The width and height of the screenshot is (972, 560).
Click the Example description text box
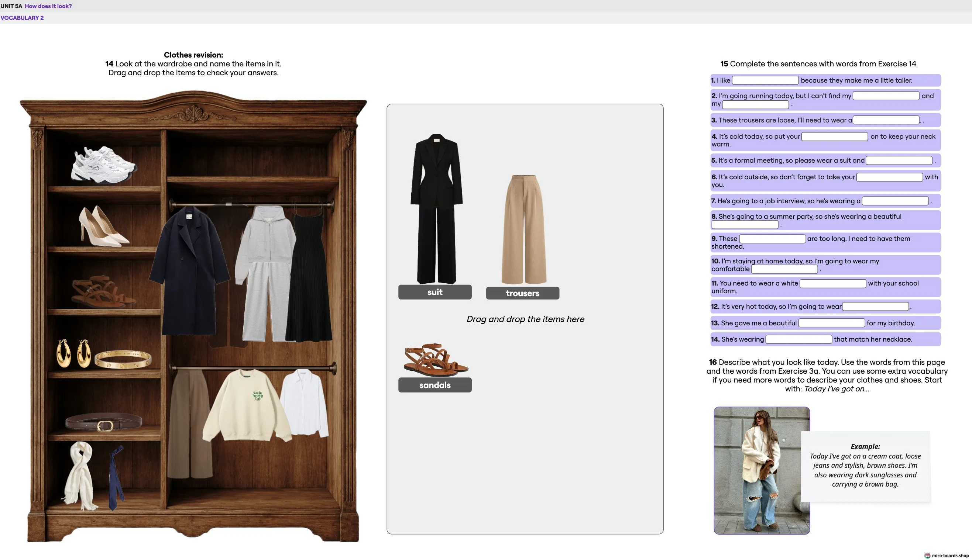865,466
